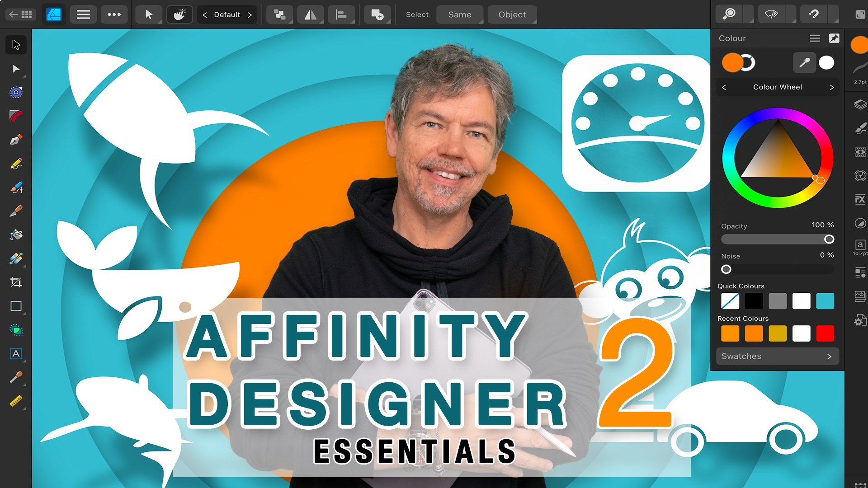
Task: Select the Rectangle shape tool
Action: click(16, 306)
